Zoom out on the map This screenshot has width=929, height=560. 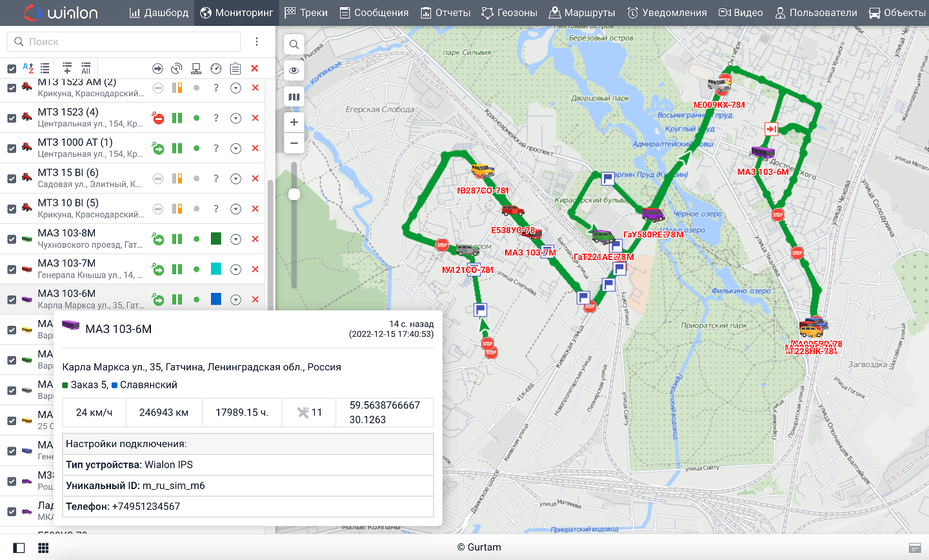pyautogui.click(x=294, y=143)
